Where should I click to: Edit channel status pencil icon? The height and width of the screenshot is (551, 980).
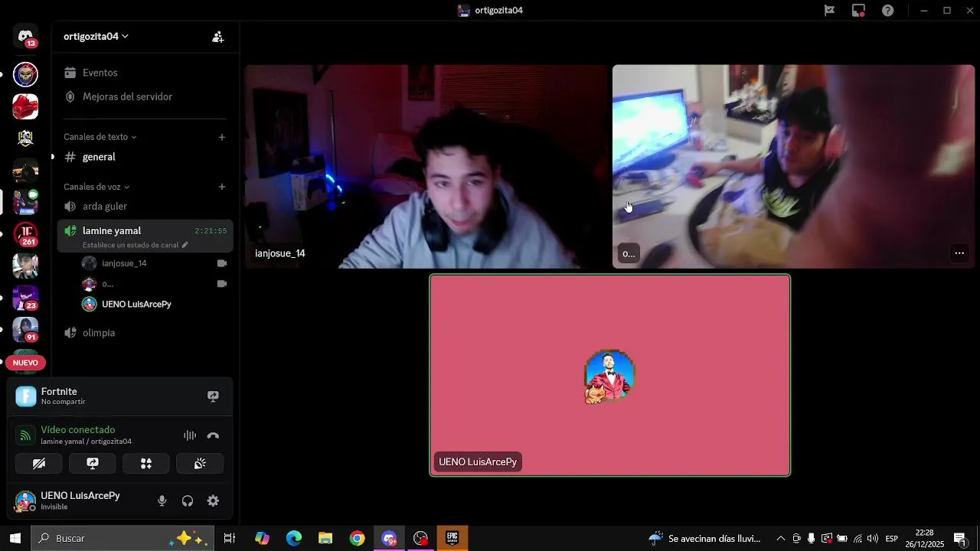185,245
